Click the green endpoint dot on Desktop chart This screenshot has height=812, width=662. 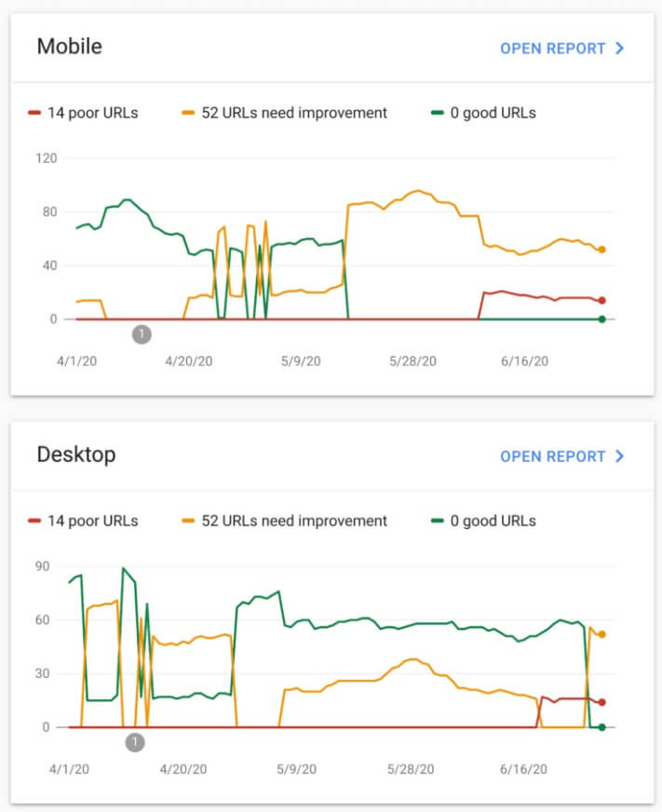(601, 727)
